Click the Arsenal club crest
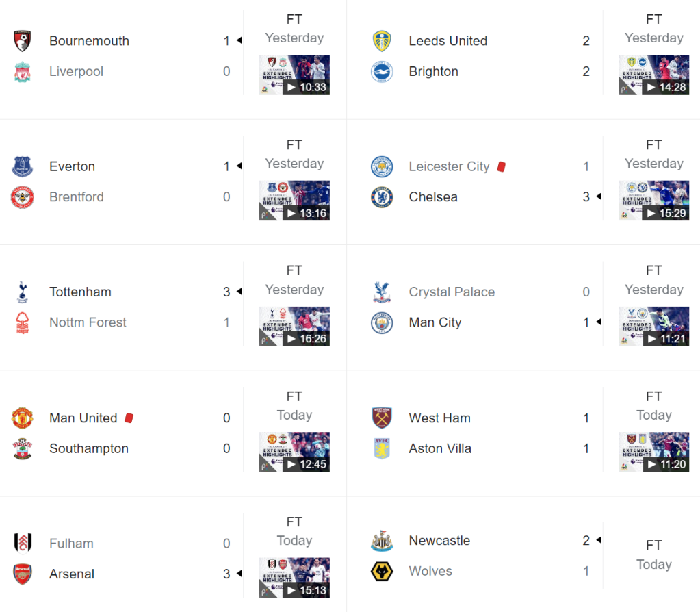This screenshot has height=612, width=700. pyautogui.click(x=23, y=574)
